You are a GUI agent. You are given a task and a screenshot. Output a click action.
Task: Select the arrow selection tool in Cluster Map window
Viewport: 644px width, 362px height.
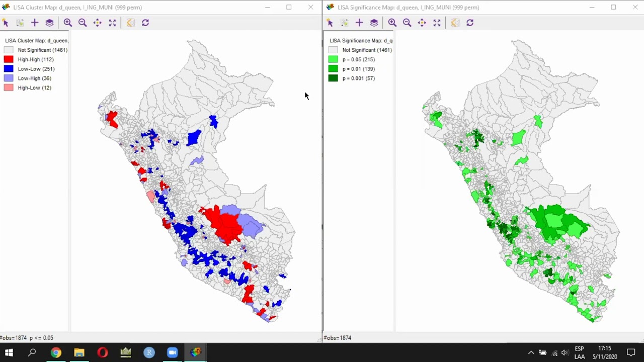(x=6, y=23)
